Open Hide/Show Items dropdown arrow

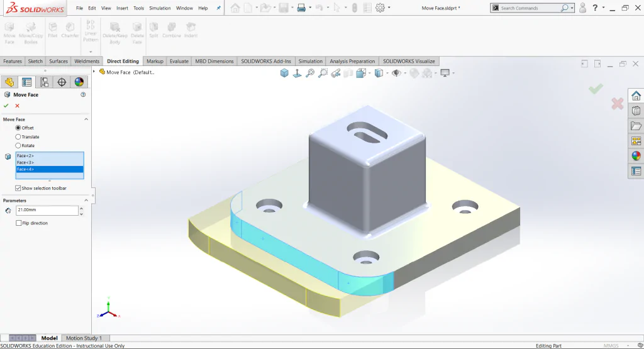pos(405,73)
